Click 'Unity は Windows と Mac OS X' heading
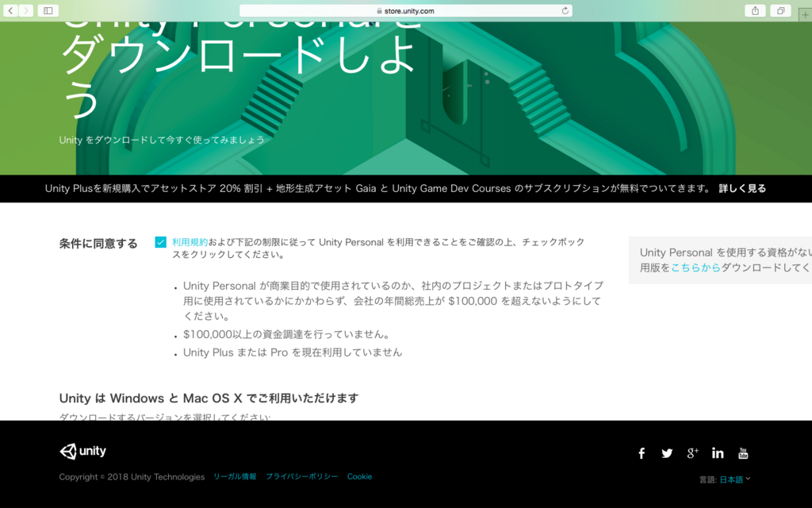 (x=209, y=398)
